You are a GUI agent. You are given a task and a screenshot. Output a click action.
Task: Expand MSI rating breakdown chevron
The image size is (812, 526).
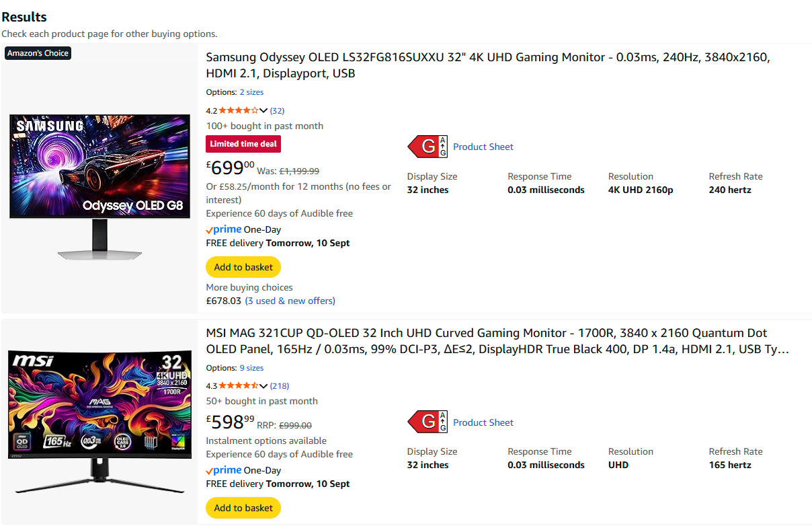[x=263, y=386]
